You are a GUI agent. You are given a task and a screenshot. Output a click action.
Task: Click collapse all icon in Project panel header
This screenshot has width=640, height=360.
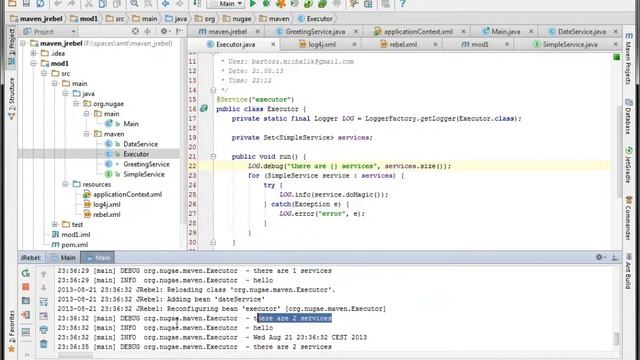point(147,31)
